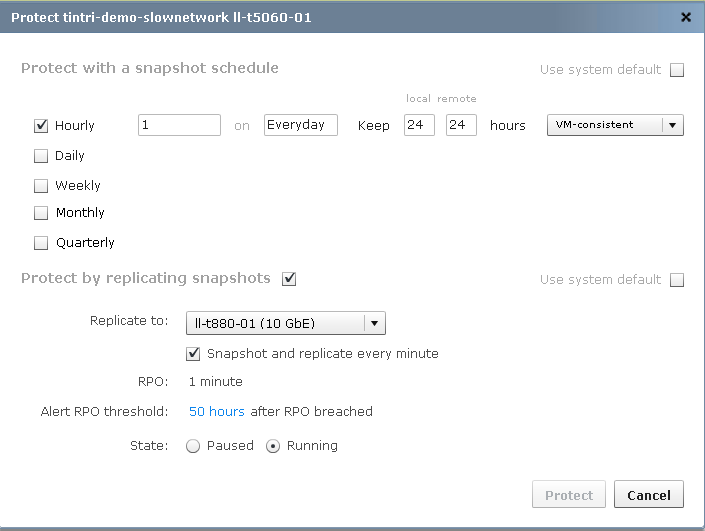Click the local keep hours field
The image size is (705, 531).
419,125
